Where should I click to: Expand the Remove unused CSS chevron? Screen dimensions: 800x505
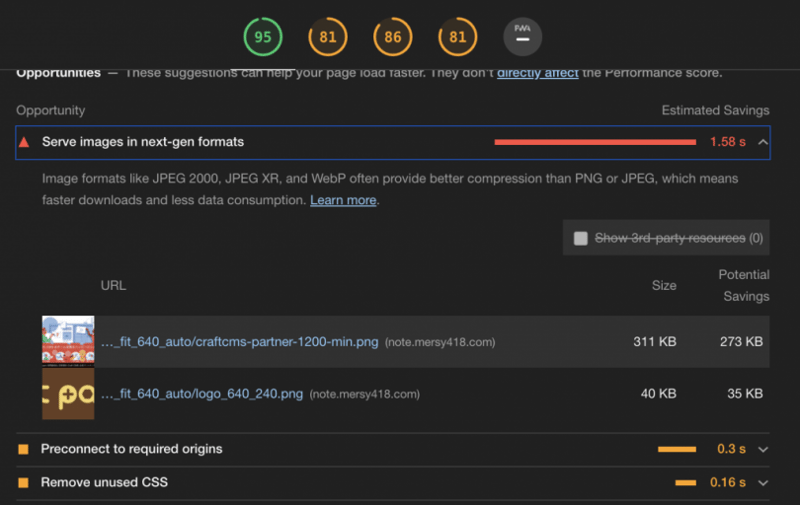point(763,483)
